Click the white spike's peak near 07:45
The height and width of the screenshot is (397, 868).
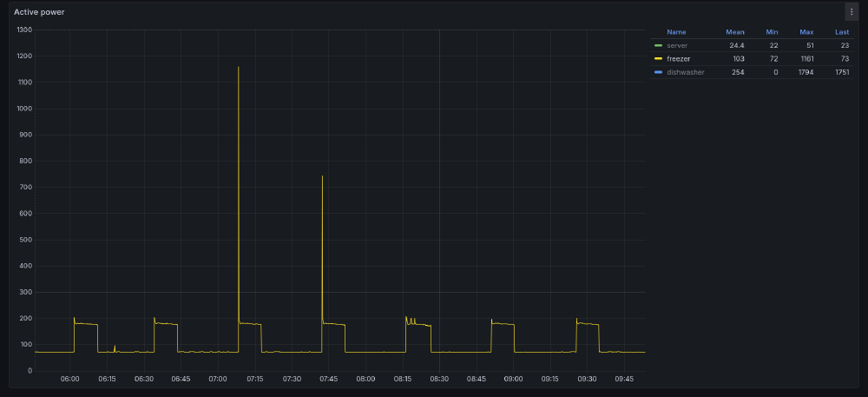tap(322, 176)
